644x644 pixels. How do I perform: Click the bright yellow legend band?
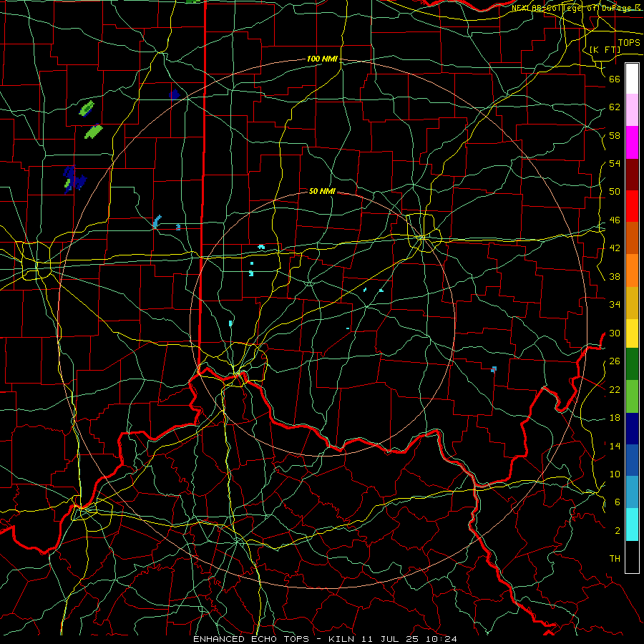click(632, 333)
